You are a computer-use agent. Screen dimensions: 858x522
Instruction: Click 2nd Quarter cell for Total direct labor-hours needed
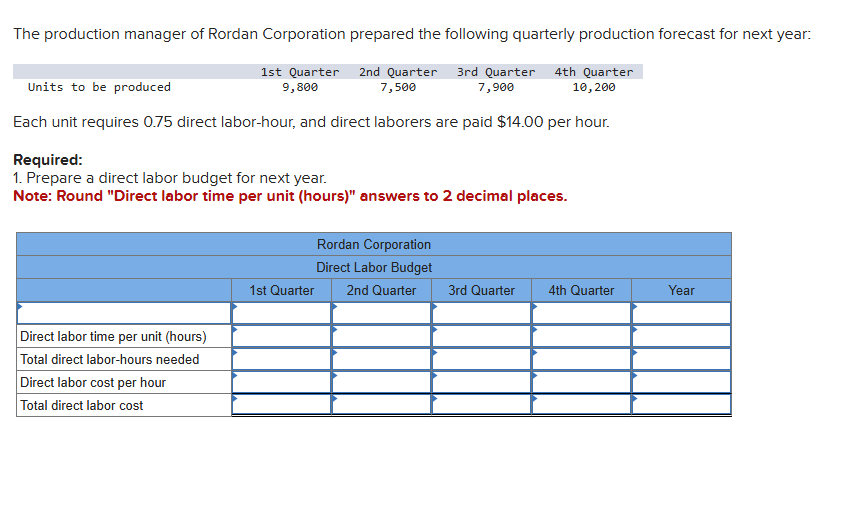coord(381,359)
